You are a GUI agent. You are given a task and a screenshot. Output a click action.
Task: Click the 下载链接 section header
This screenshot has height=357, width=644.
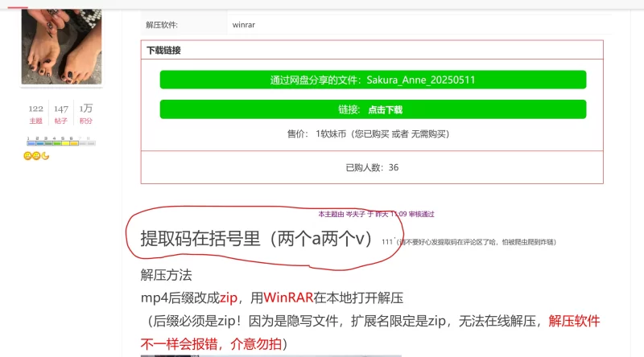click(x=163, y=50)
